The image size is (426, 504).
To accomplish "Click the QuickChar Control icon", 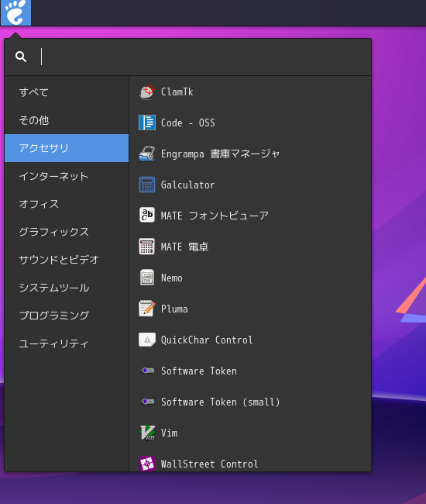I will click(147, 340).
